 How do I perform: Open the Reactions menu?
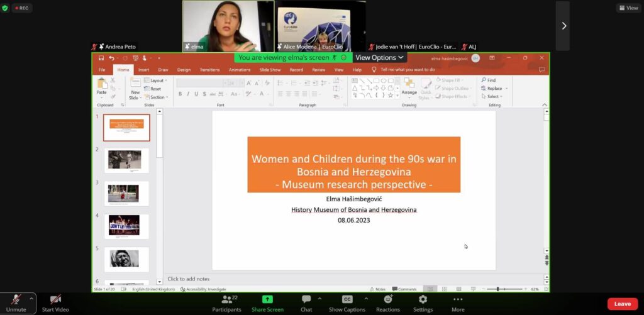pos(387,300)
